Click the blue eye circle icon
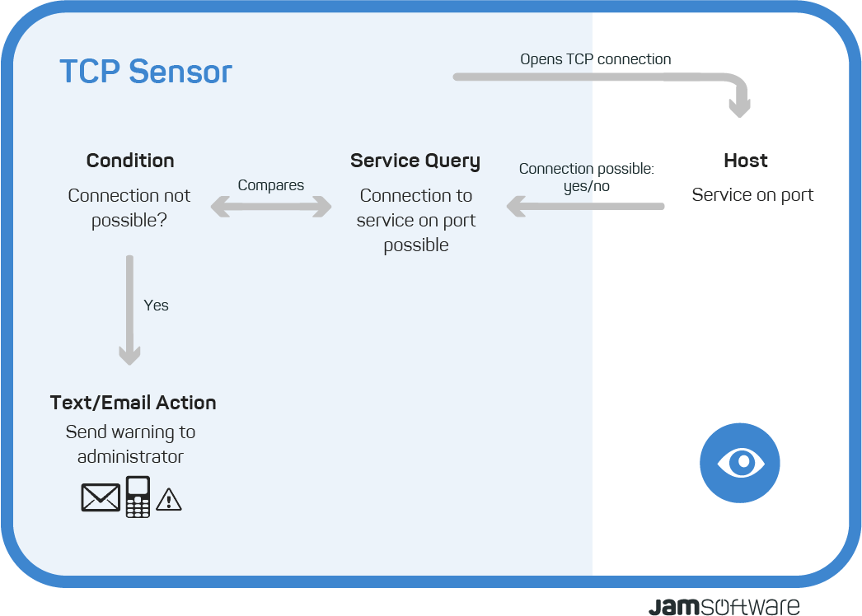This screenshot has width=862, height=616. point(740,463)
